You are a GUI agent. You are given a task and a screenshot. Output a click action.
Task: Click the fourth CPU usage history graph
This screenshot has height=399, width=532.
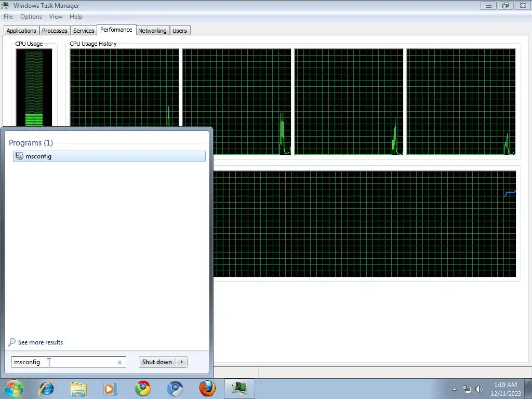461,102
